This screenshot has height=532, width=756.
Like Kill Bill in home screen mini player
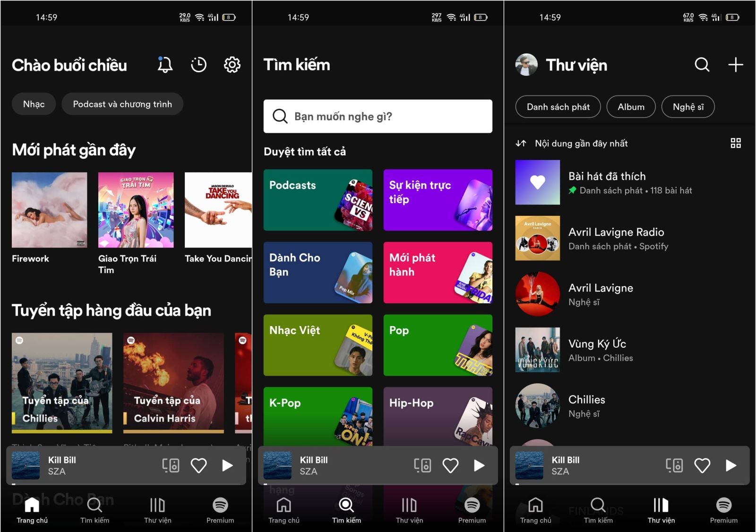(x=198, y=465)
